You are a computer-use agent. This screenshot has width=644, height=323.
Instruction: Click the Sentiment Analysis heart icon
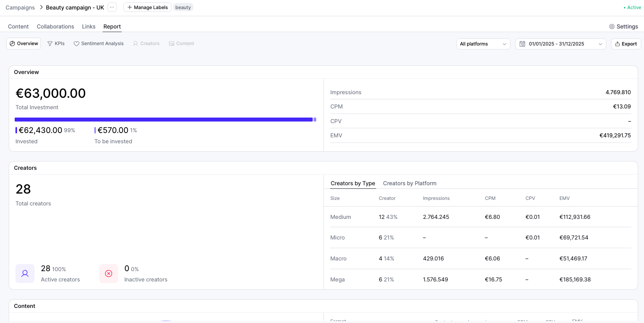(x=76, y=44)
